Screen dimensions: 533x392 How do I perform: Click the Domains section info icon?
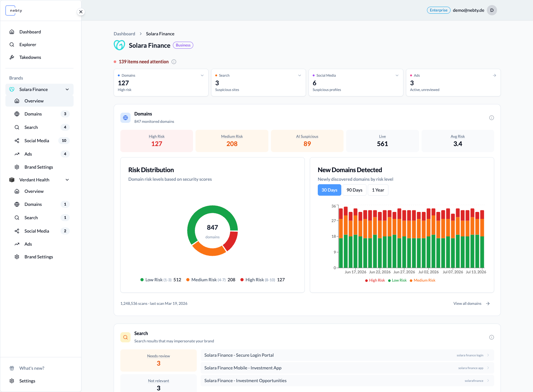click(x=492, y=118)
